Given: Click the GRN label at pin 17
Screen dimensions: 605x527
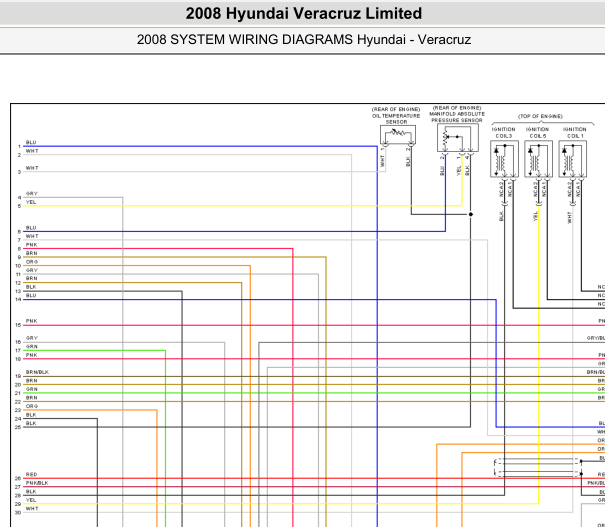Looking at the screenshot, I should [32, 346].
